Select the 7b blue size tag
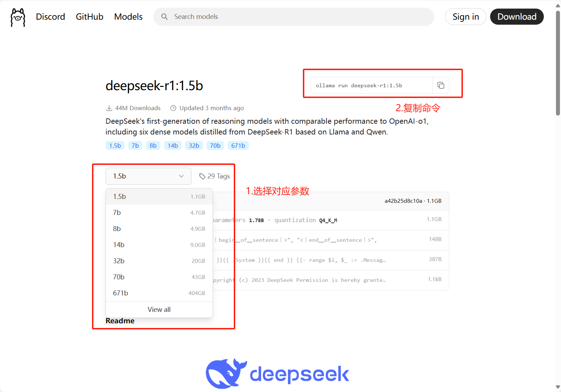 (x=135, y=146)
